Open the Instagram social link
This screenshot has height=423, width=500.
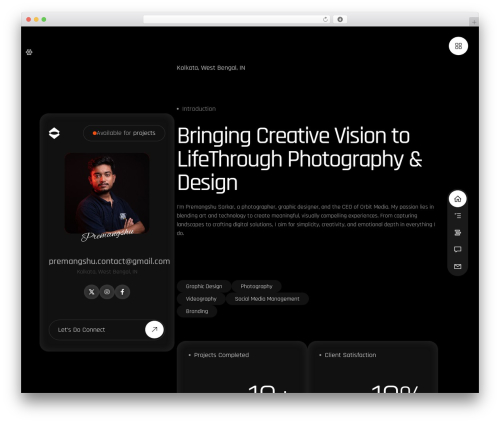107,292
